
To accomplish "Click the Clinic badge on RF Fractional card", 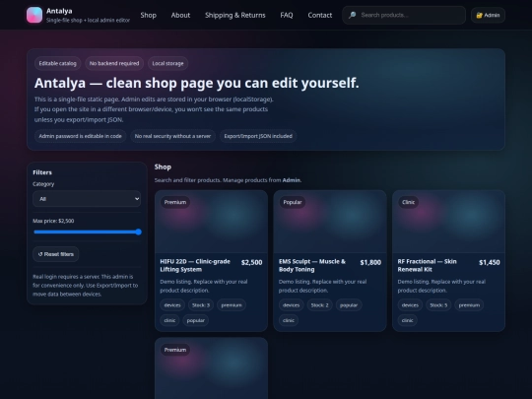I will 408,202.
